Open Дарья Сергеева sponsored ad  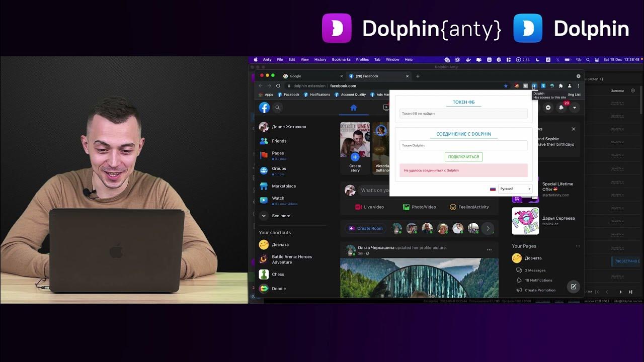pyautogui.click(x=546, y=221)
